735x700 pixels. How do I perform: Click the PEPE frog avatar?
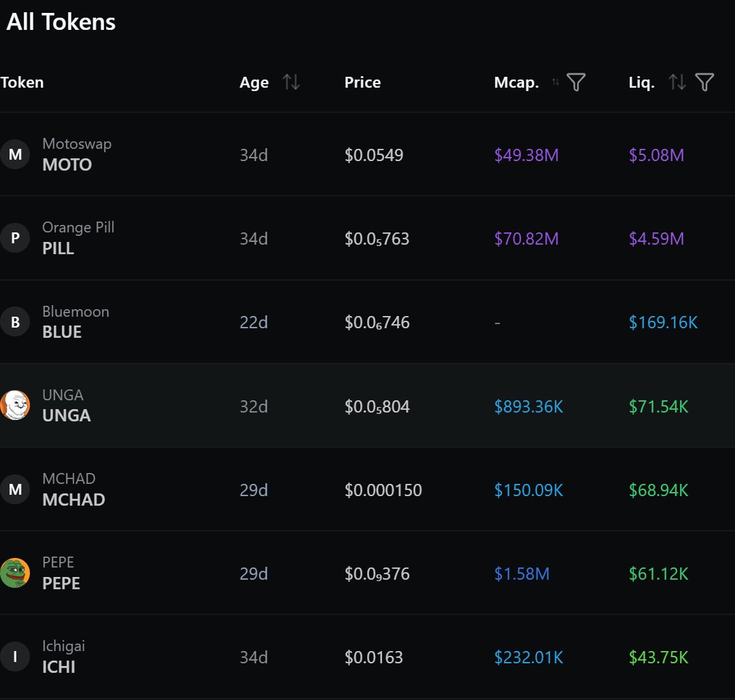pos(15,572)
